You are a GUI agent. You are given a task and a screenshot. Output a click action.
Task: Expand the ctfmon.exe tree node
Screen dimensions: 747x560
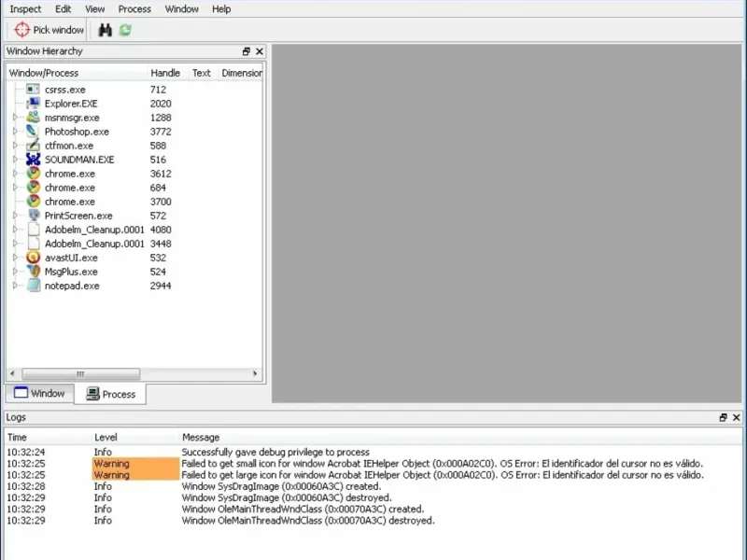[x=15, y=146]
